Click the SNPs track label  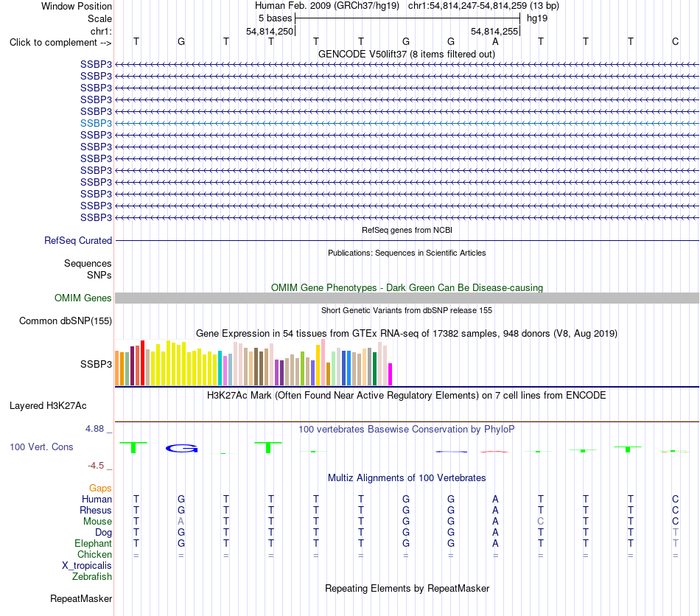tap(99, 275)
